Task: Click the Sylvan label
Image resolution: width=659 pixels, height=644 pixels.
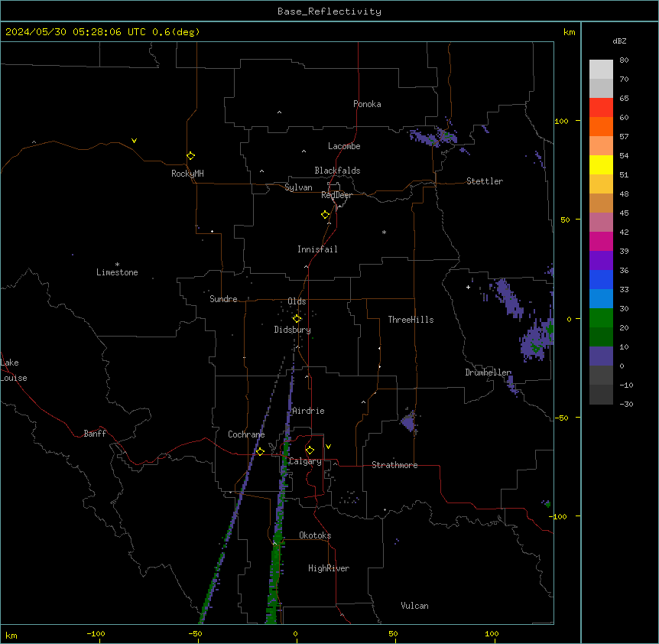Action: 298,187
